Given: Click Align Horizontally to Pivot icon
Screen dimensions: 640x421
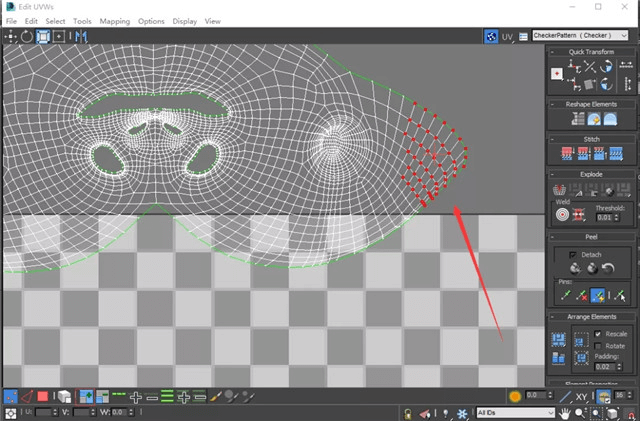Looking at the screenshot, I should click(575, 66).
